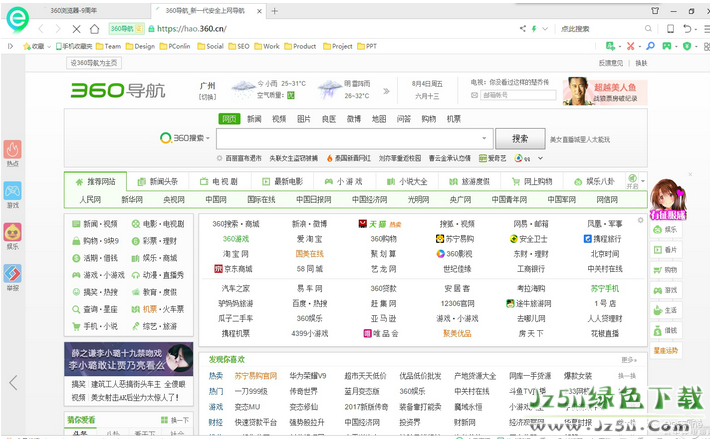This screenshot has width=710, height=439.
Task: Open the Work bookmark folder
Action: click(267, 46)
